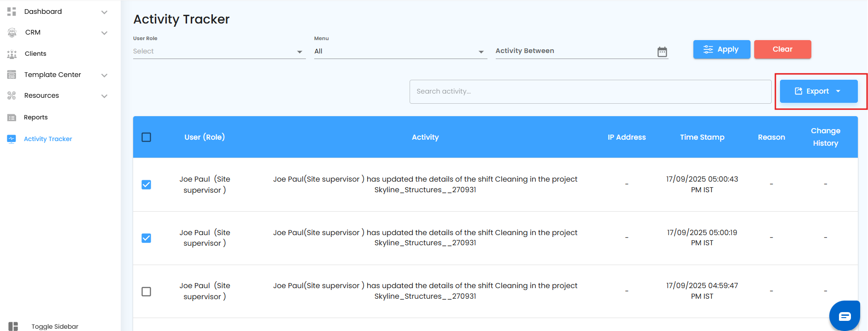Click the Time Stamp column header
The height and width of the screenshot is (331, 868).
coord(702,137)
